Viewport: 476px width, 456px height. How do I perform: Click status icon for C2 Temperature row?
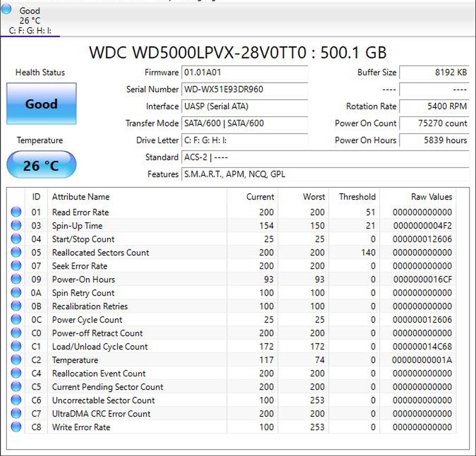tap(16, 360)
